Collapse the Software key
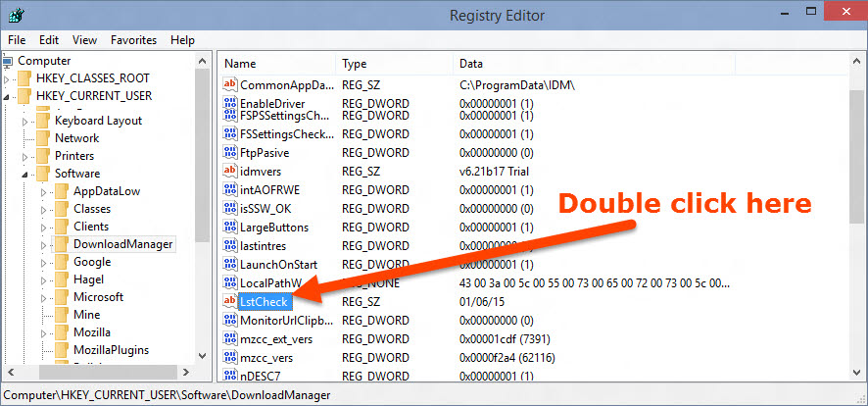 tap(27, 174)
